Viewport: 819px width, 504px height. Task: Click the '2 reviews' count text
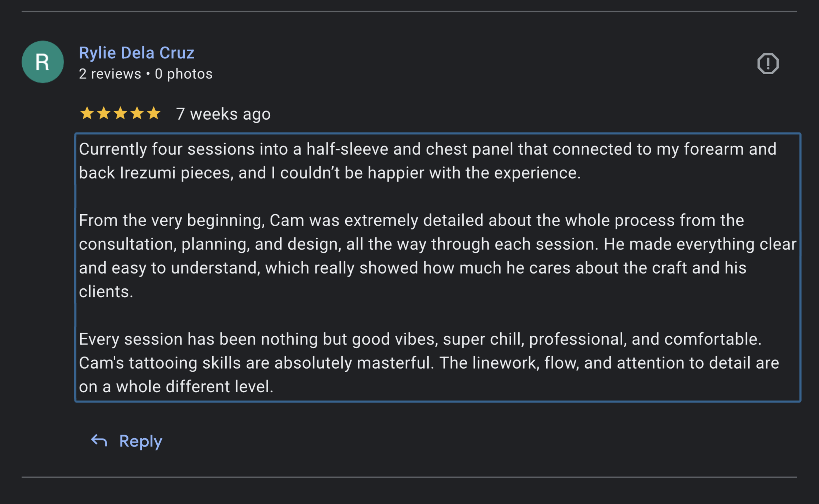110,74
